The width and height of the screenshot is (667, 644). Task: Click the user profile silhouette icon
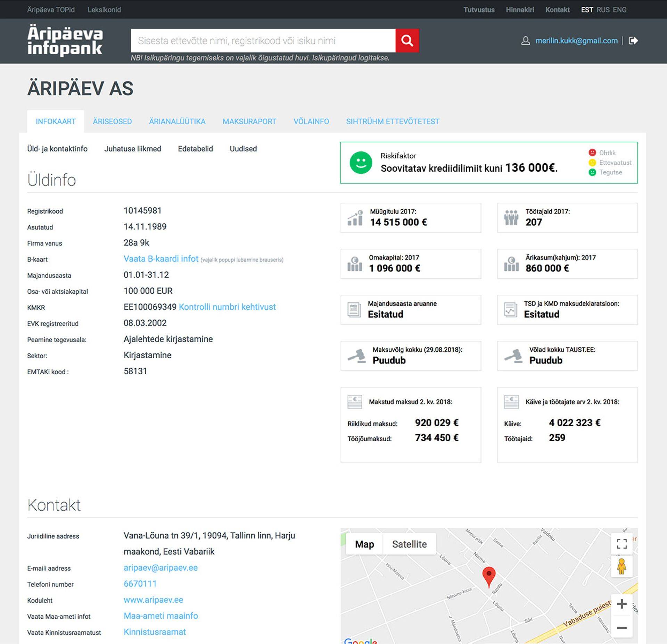pos(526,41)
